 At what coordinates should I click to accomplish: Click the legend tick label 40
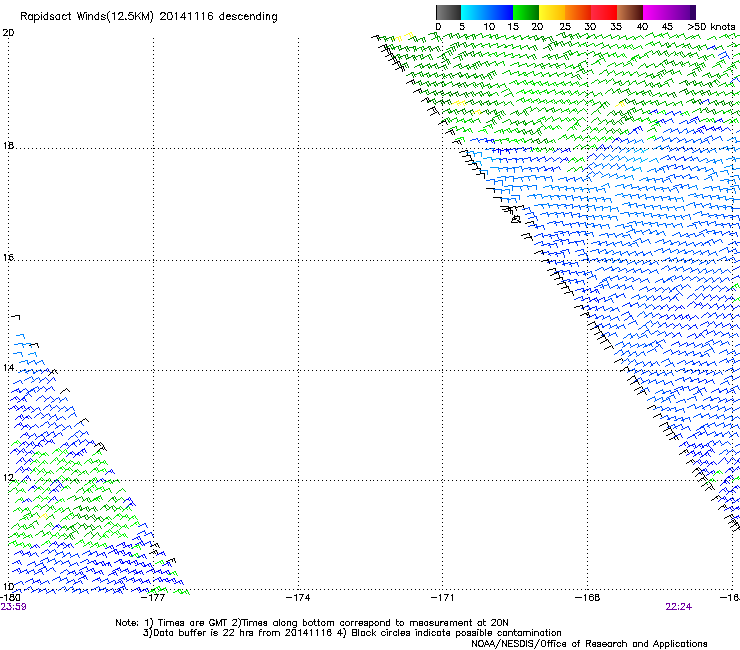642,27
